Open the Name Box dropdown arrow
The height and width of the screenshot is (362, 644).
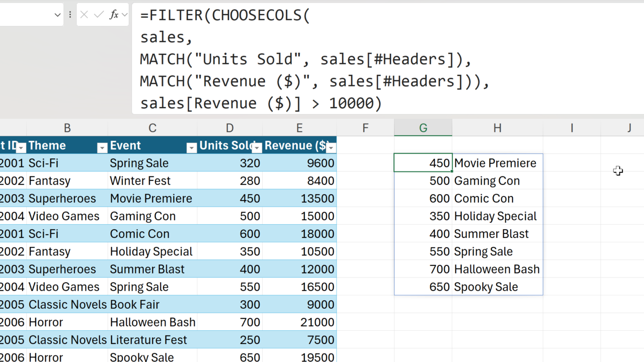(x=57, y=15)
